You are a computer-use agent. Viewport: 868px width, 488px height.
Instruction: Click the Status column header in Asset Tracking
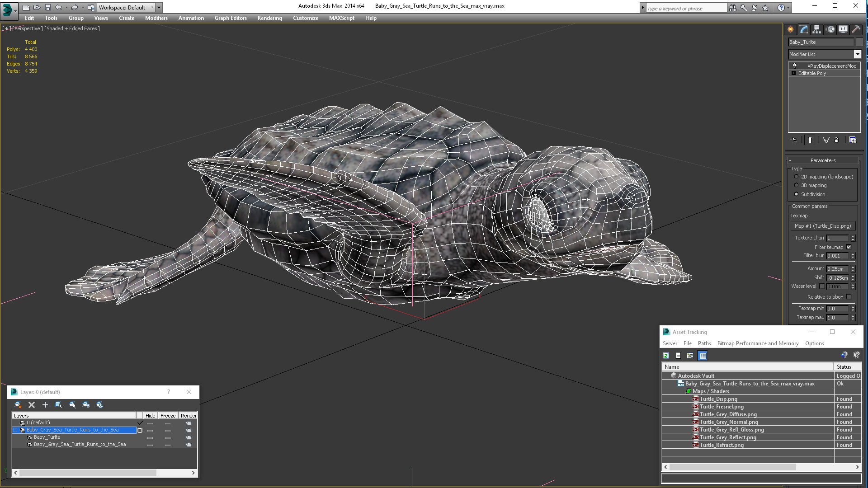(847, 367)
